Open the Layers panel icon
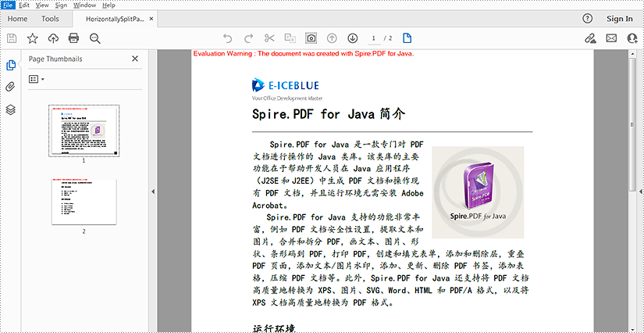 point(11,109)
